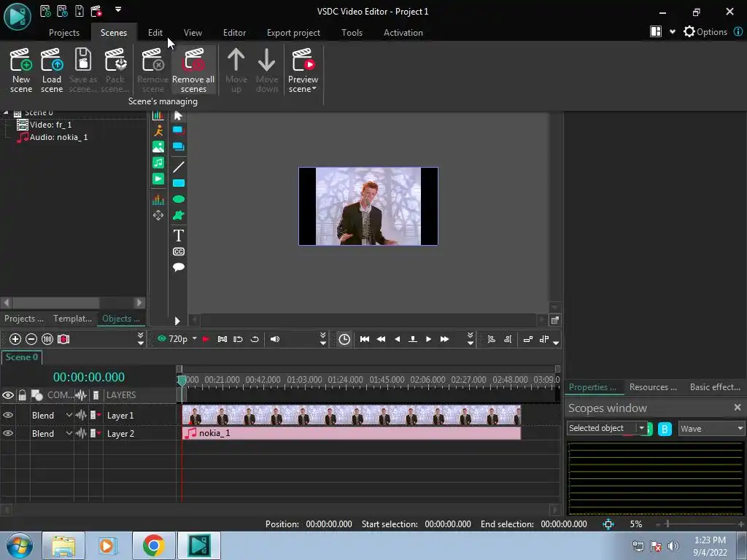Viewport: 747px width, 560px height.
Task: Select the Tooltip speech bubble tool
Action: (179, 267)
